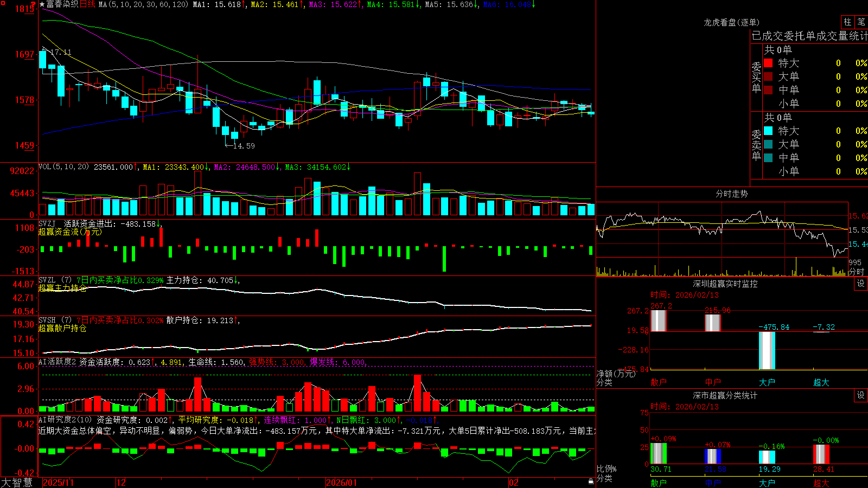Click the 深市超赢分类统计 panel title
Image resolution: width=868 pixels, height=488 pixels.
(x=725, y=395)
